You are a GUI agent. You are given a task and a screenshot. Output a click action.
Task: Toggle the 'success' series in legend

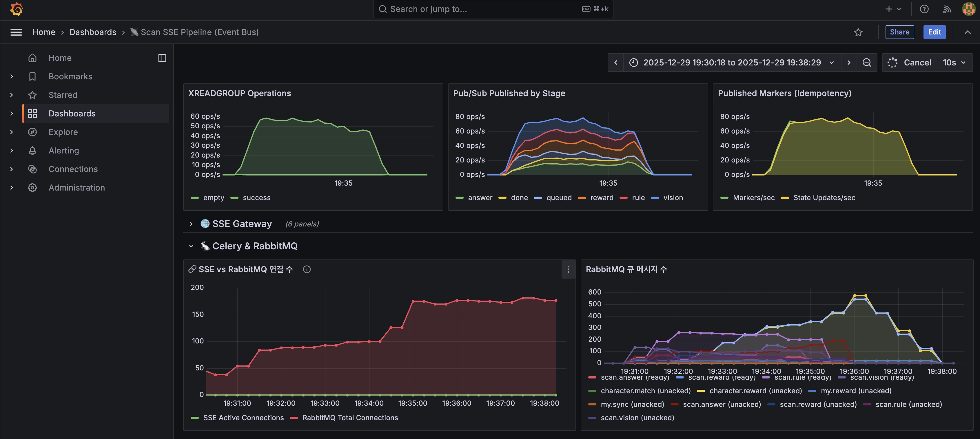coord(256,198)
